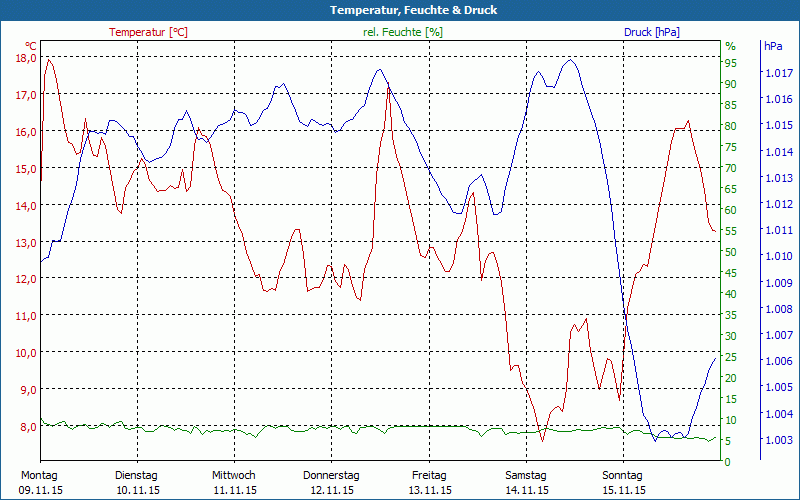Click the date '11.11.15'
Image resolution: width=800 pixels, height=500 pixels.
point(235,490)
